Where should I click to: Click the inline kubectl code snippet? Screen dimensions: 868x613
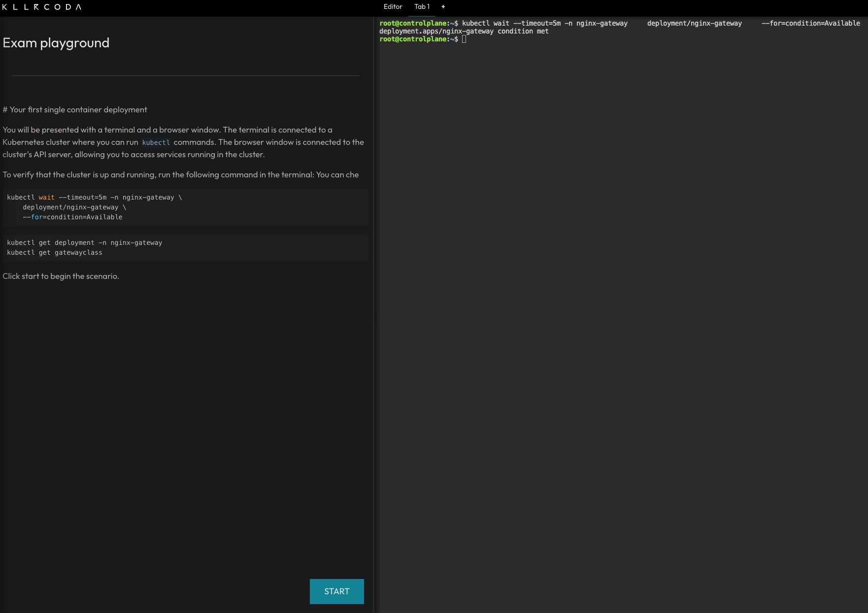pos(156,142)
